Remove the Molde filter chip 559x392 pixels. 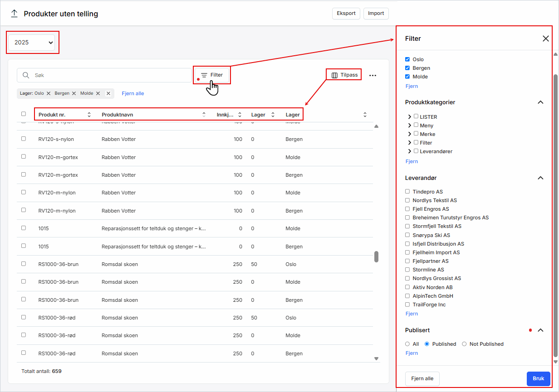98,93
